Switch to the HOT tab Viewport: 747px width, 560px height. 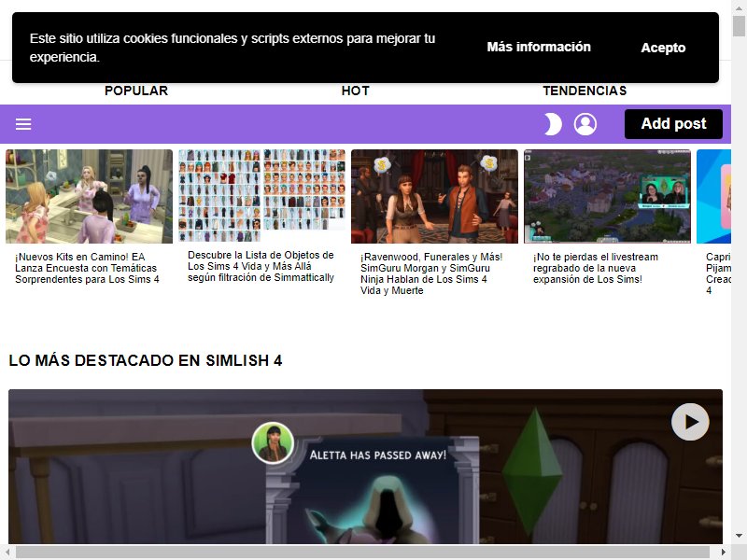point(356,91)
